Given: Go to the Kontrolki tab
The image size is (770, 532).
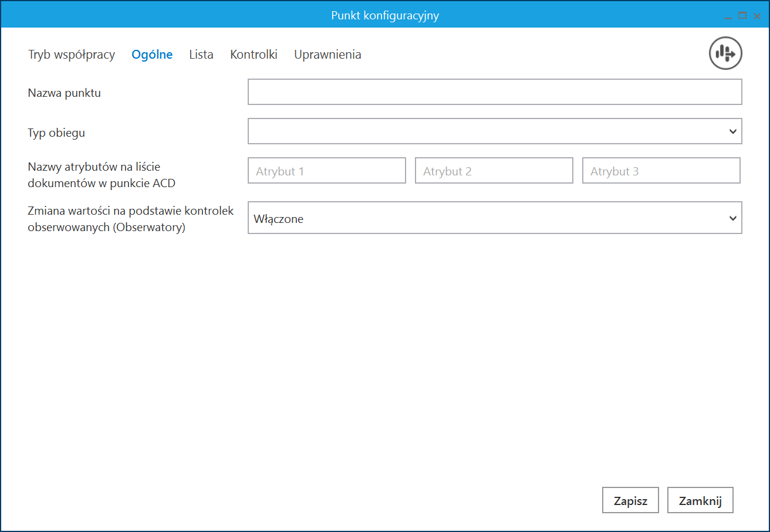Looking at the screenshot, I should pyautogui.click(x=254, y=55).
